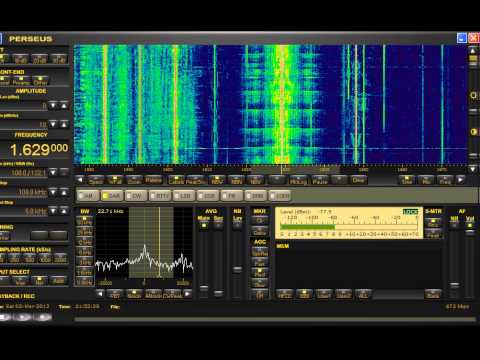Increase the 5.0 kHz step value
Image resolution: width=480 pixels, height=360 pixels.
(64, 210)
